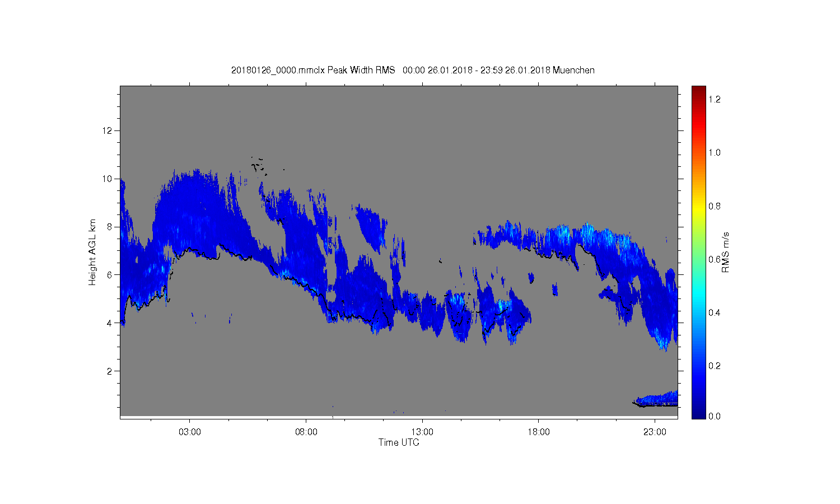Click the height axis tick label 6
The width and height of the screenshot is (840, 504).
click(x=110, y=275)
